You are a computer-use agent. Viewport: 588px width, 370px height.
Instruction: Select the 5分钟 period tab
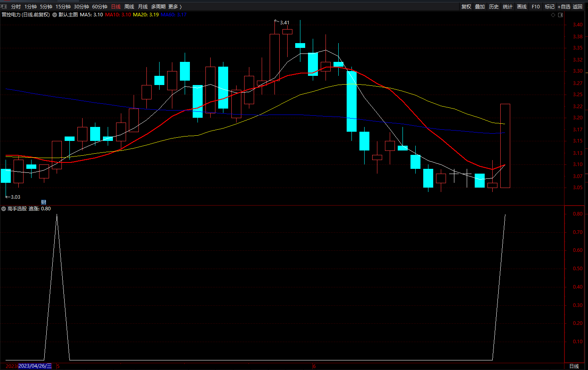(x=46, y=7)
